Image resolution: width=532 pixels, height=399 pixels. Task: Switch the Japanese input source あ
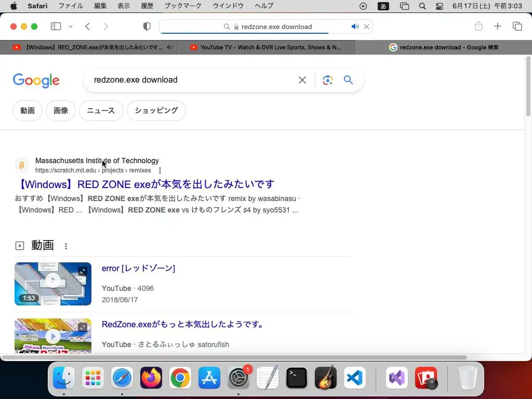383,6
